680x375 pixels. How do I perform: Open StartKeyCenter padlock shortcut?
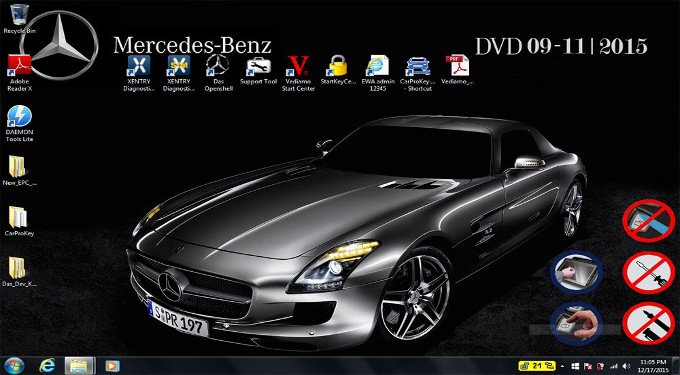coord(338,70)
